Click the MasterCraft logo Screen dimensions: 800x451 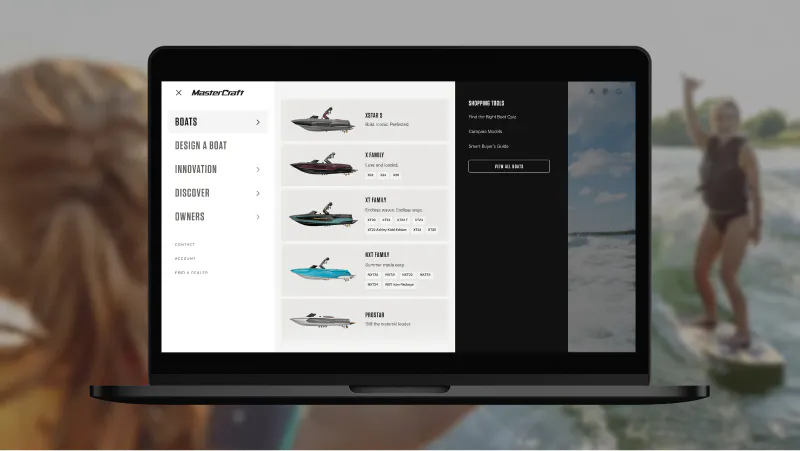pos(218,93)
